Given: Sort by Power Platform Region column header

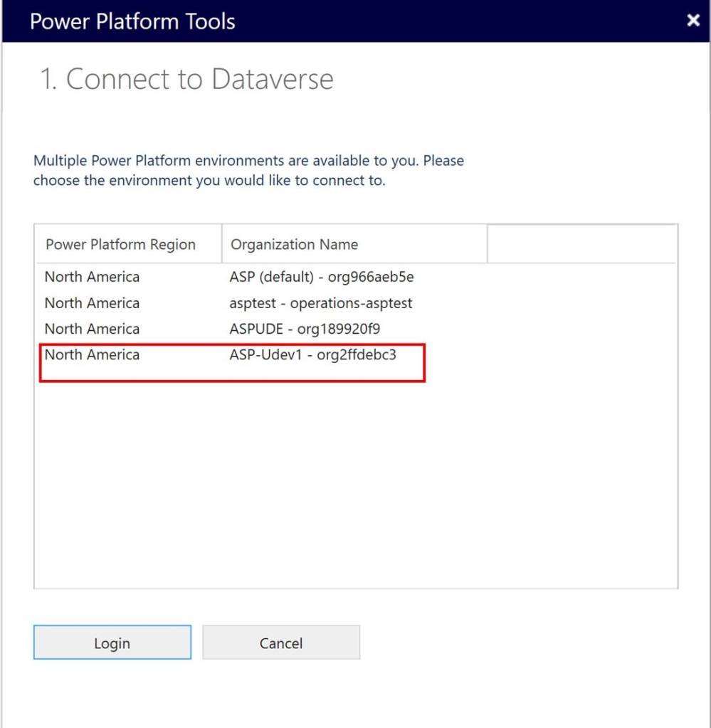Looking at the screenshot, I should [x=120, y=245].
